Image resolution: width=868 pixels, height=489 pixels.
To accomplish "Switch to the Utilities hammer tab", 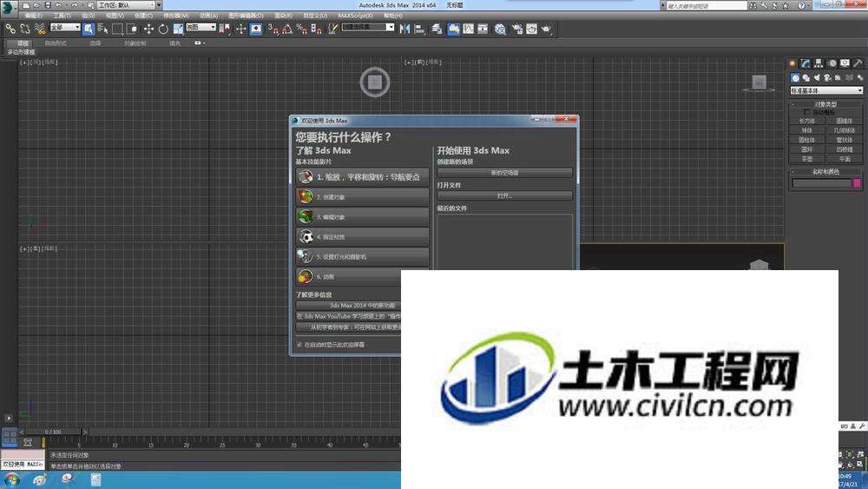I will tap(858, 63).
